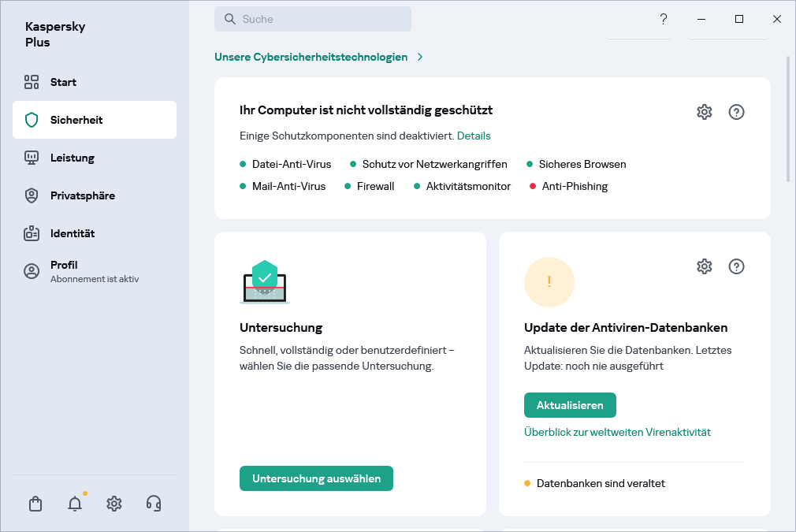Open the Details link about disabled protection
Image resolution: width=796 pixels, height=532 pixels.
click(x=474, y=136)
